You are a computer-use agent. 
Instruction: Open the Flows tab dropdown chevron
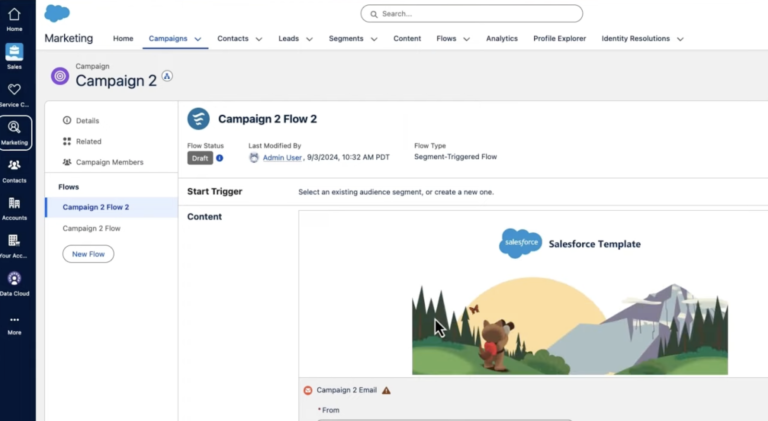(x=466, y=39)
